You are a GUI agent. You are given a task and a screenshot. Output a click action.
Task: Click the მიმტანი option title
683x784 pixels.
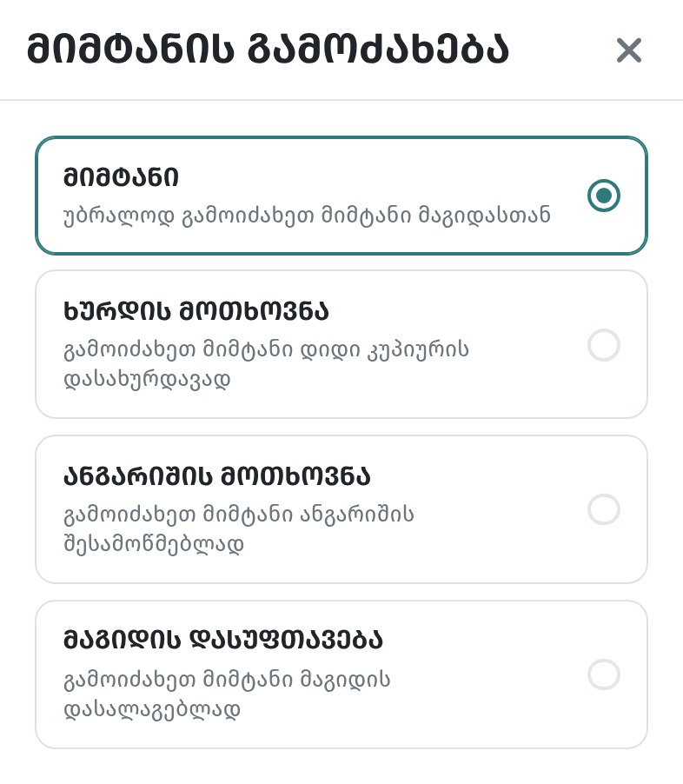coord(121,177)
